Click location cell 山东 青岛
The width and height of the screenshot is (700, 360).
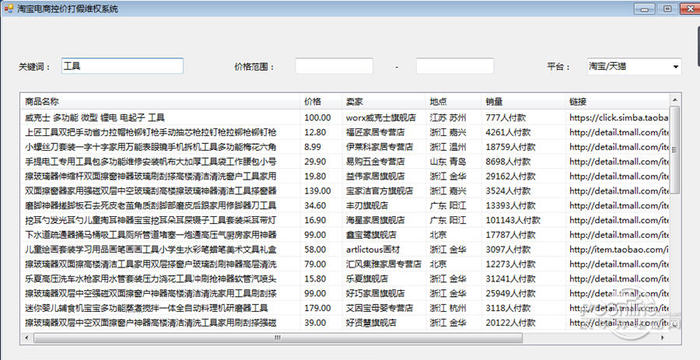point(448,161)
